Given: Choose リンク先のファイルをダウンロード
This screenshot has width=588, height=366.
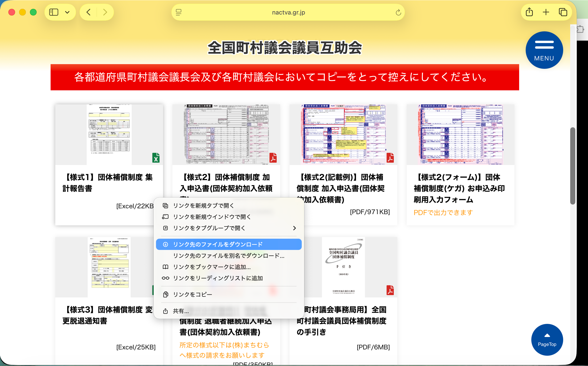Looking at the screenshot, I should click(229, 244).
